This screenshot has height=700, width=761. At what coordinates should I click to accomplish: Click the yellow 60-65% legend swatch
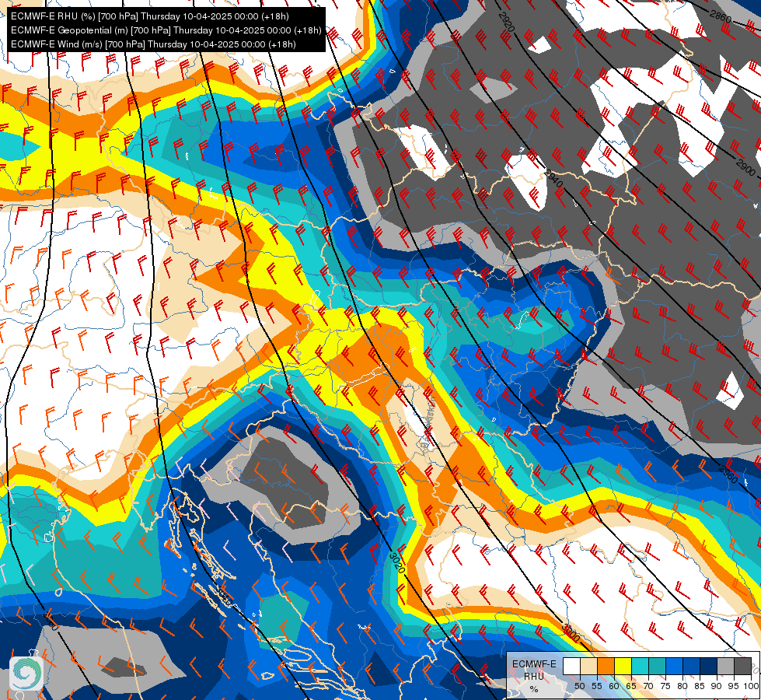623,666
